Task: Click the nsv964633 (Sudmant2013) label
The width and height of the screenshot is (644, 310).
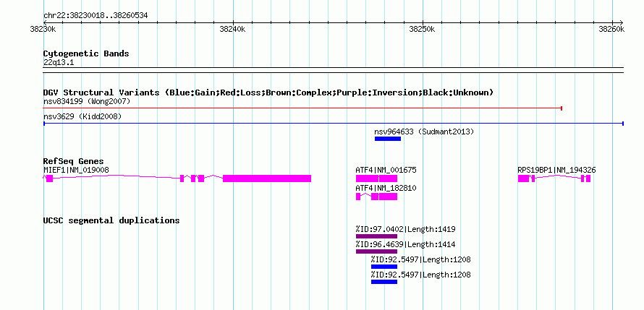Action: click(x=424, y=132)
